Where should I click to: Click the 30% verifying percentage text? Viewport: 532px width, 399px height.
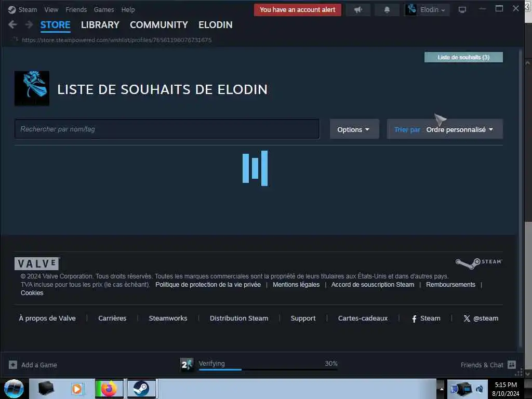point(331,363)
